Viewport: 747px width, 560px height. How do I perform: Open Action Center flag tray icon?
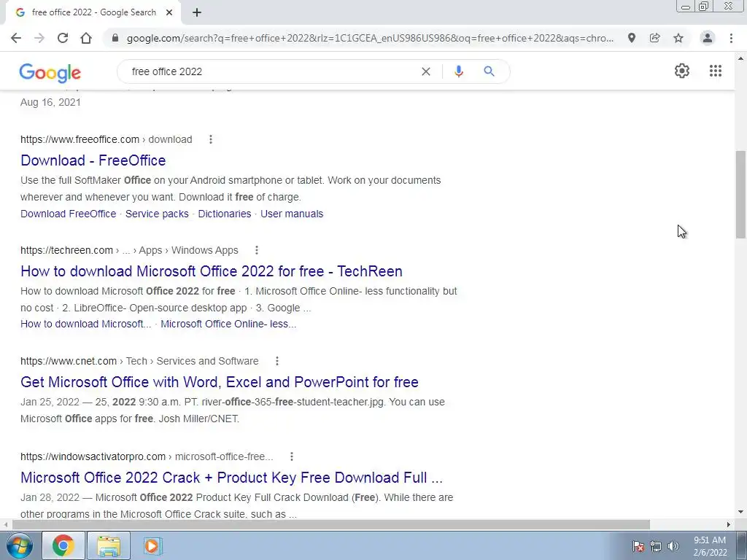(x=638, y=546)
